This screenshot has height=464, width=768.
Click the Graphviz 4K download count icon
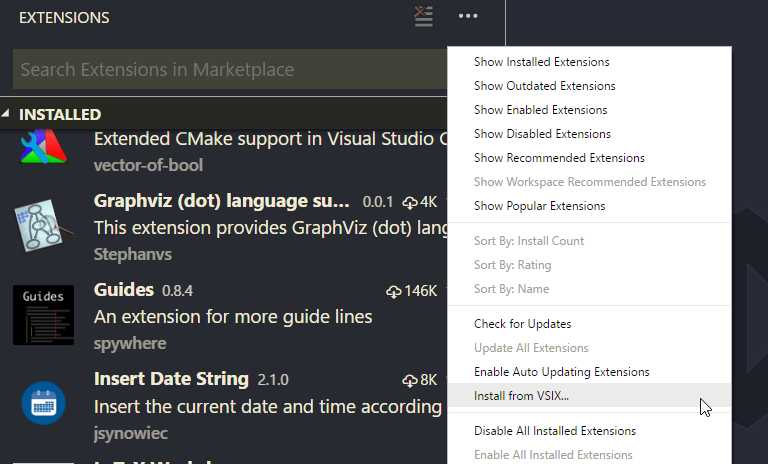[409, 202]
